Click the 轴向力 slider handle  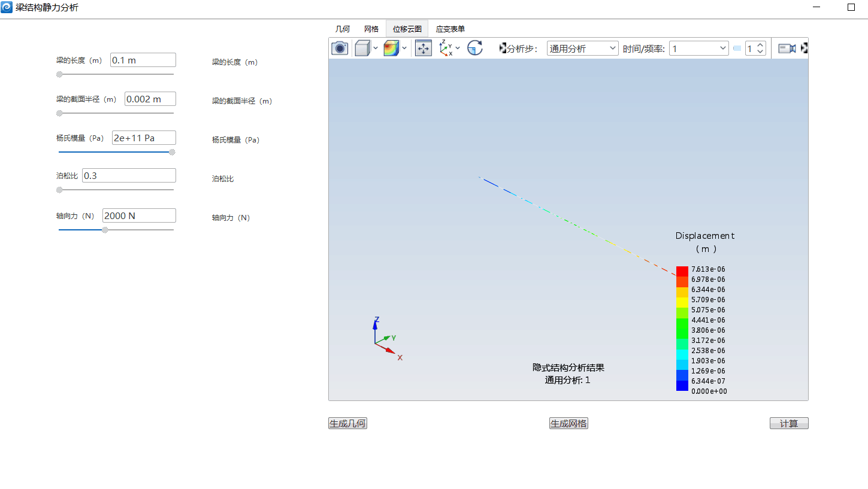[105, 230]
